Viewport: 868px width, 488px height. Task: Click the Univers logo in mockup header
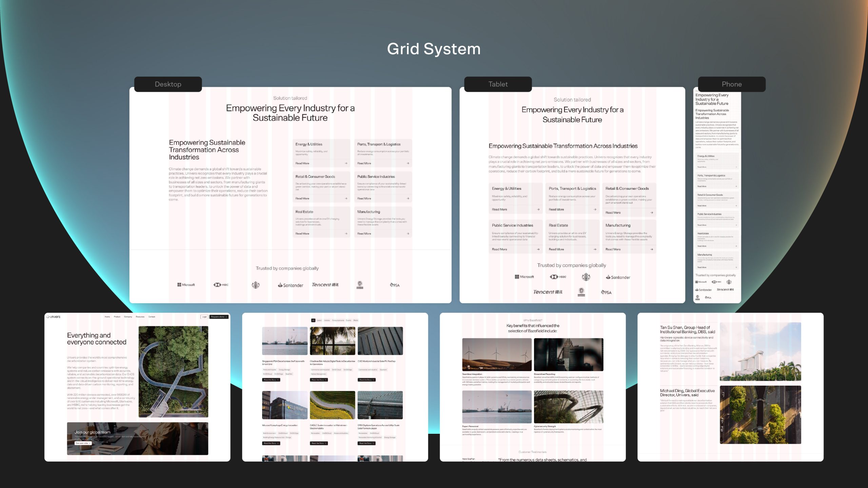pyautogui.click(x=54, y=317)
